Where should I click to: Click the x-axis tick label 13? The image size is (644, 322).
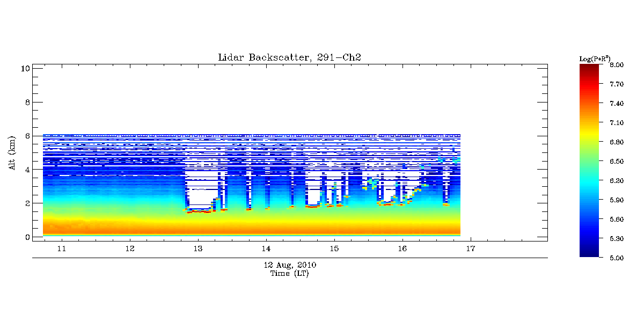(x=198, y=249)
